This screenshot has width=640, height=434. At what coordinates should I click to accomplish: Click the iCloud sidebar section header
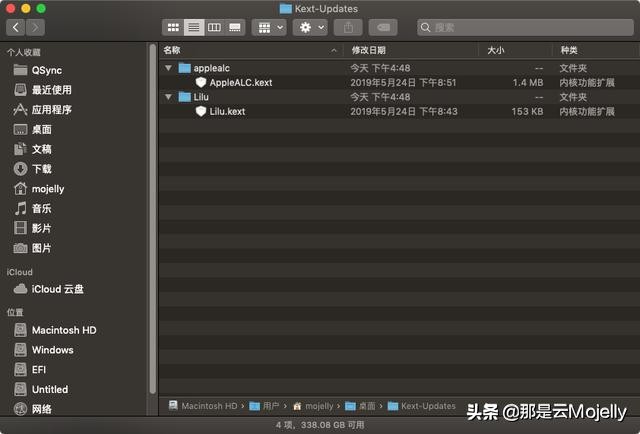[x=20, y=272]
